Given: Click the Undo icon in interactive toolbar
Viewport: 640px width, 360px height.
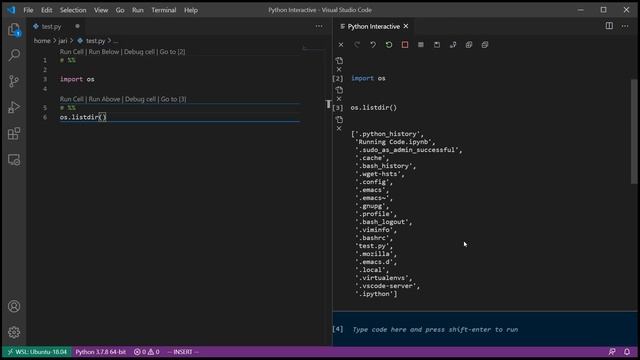Looking at the screenshot, I should (373, 45).
